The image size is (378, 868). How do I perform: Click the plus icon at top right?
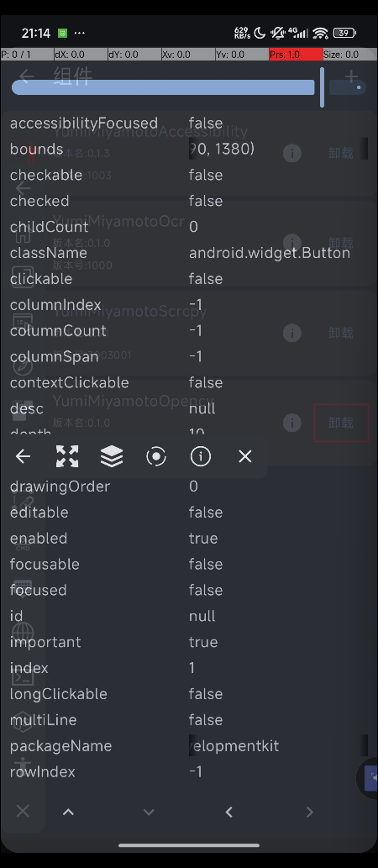pos(351,76)
